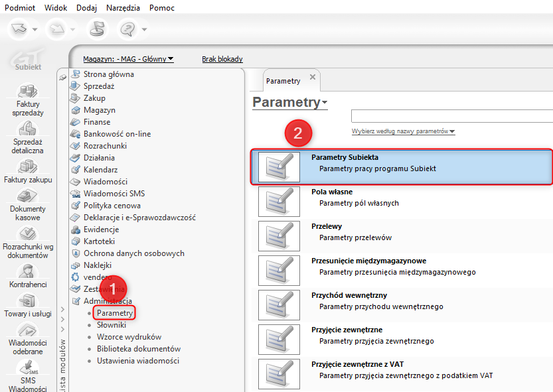The image size is (553, 392).
Task: Expand the Parametry heading dropdown
Action: click(325, 103)
